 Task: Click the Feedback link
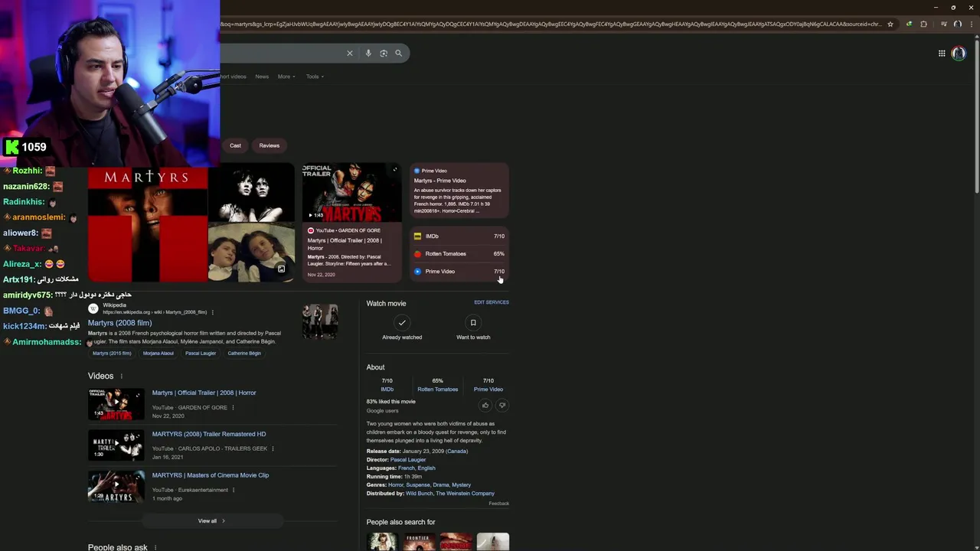pyautogui.click(x=499, y=504)
